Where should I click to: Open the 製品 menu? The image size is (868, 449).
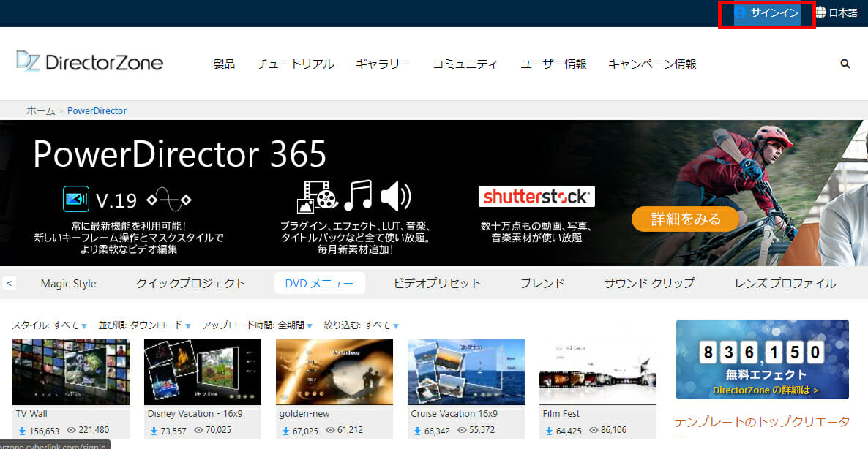(x=224, y=64)
